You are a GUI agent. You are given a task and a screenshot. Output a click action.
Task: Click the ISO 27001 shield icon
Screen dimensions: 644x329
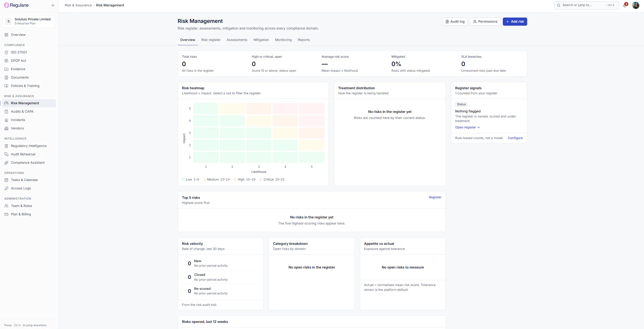(6, 52)
